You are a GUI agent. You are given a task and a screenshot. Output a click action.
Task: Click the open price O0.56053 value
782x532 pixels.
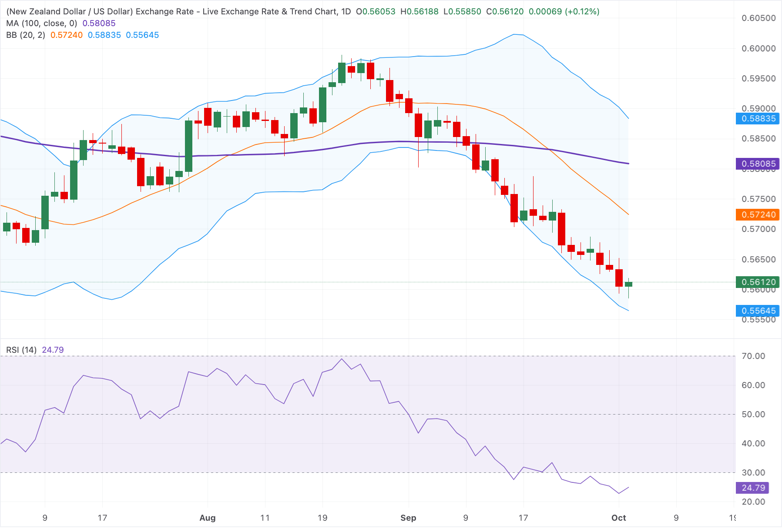(x=376, y=11)
